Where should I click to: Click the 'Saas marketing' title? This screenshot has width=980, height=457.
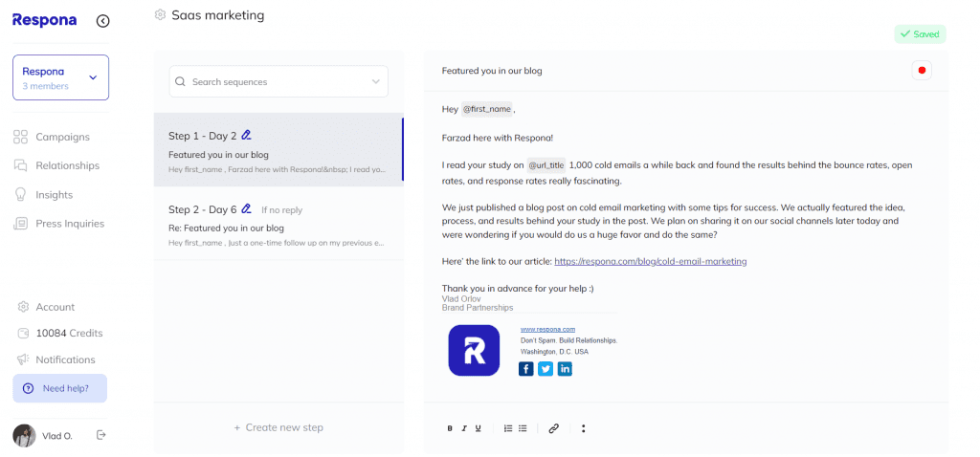pos(218,15)
